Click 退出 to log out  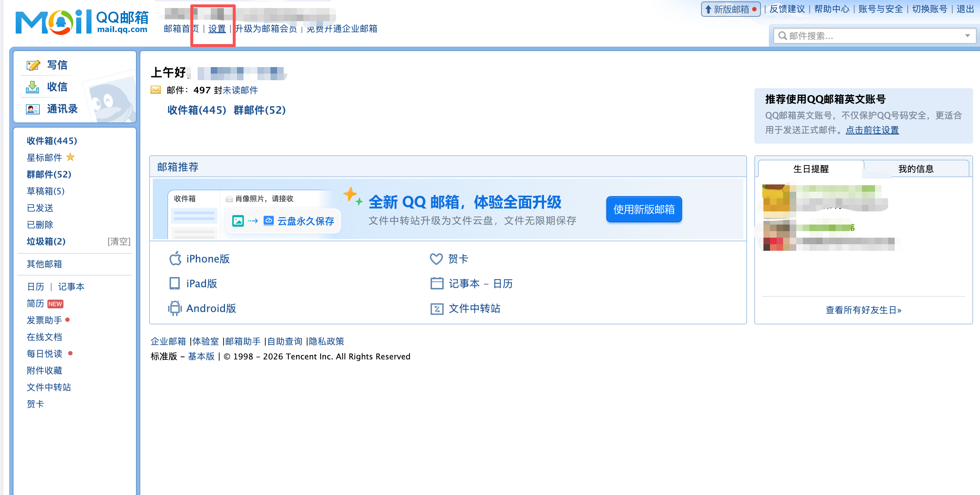(965, 9)
